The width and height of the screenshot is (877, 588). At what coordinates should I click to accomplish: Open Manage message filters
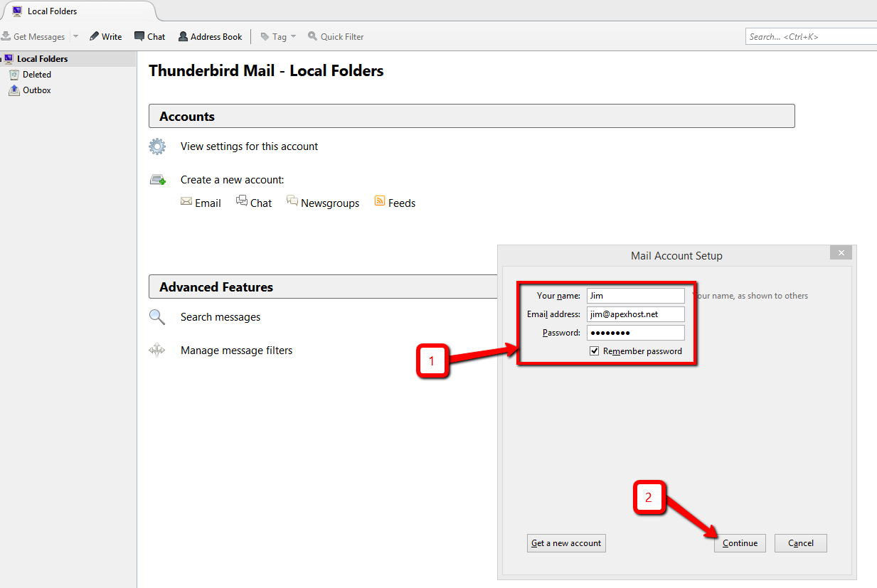(x=236, y=351)
